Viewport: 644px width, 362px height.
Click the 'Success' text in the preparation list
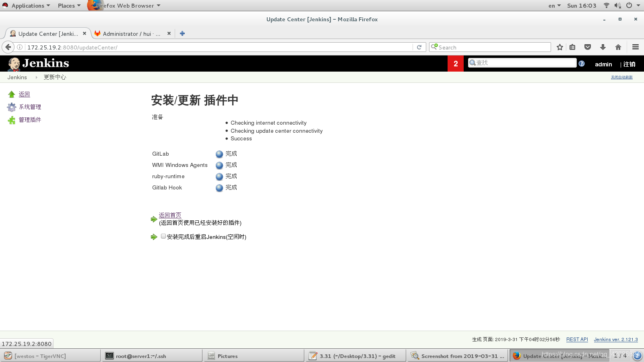coord(241,139)
